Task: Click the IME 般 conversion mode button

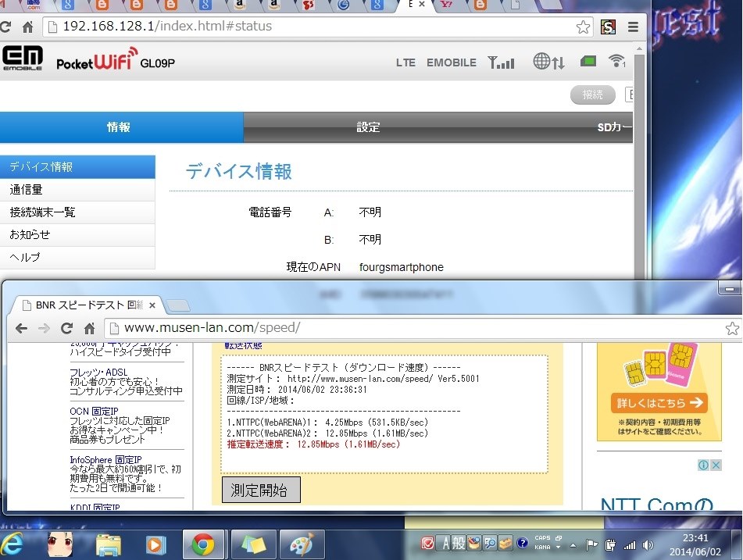Action: [459, 544]
